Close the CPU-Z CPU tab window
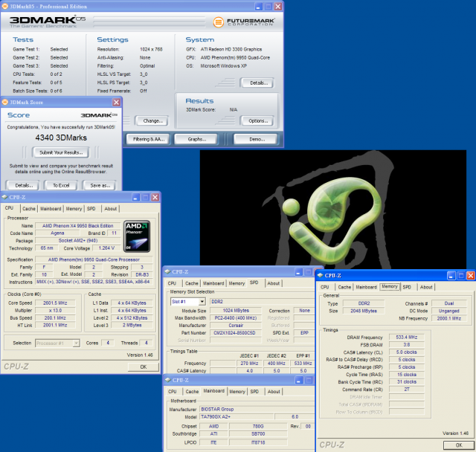 155,198
